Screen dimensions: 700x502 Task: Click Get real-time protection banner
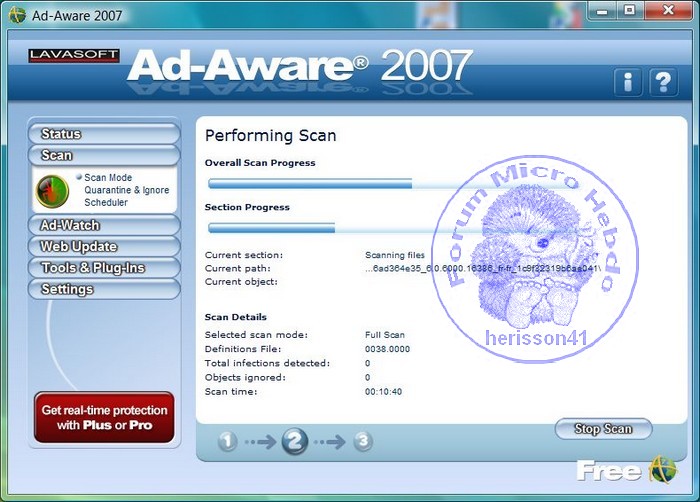(x=104, y=417)
